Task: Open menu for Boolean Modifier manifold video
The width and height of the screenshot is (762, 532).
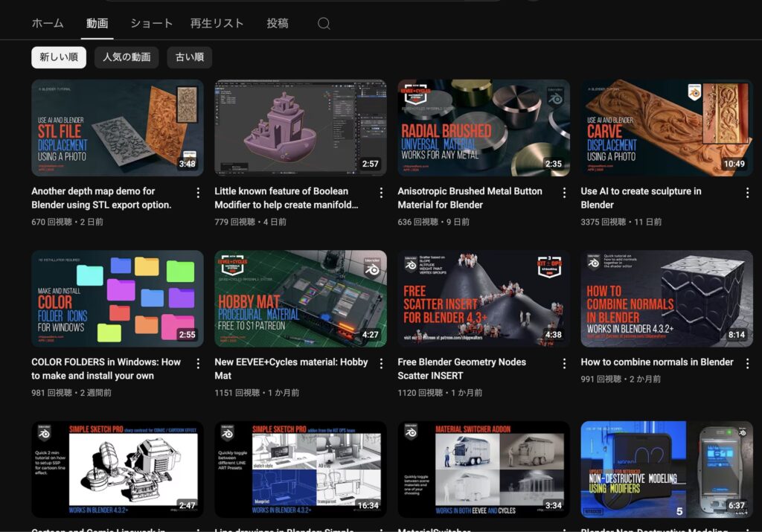Action: click(381, 193)
